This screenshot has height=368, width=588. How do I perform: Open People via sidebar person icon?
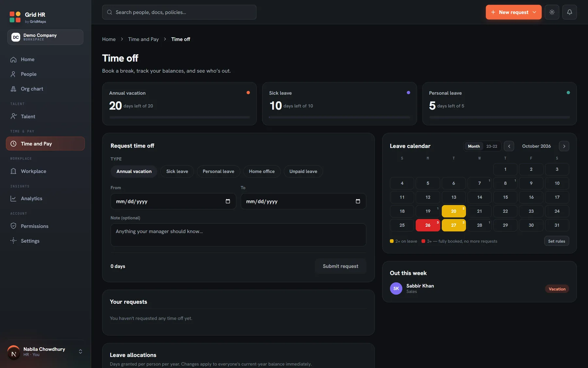[x=13, y=74]
